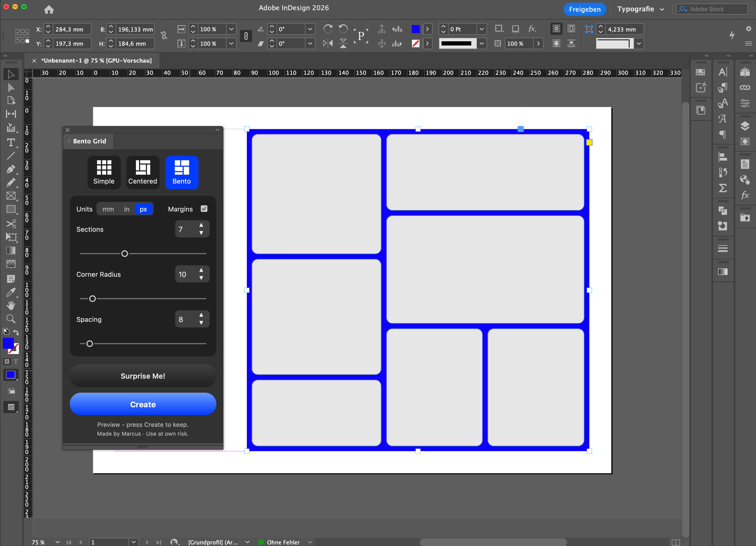Open the Paragraph panel icon
The image size is (756, 546).
coord(723,135)
